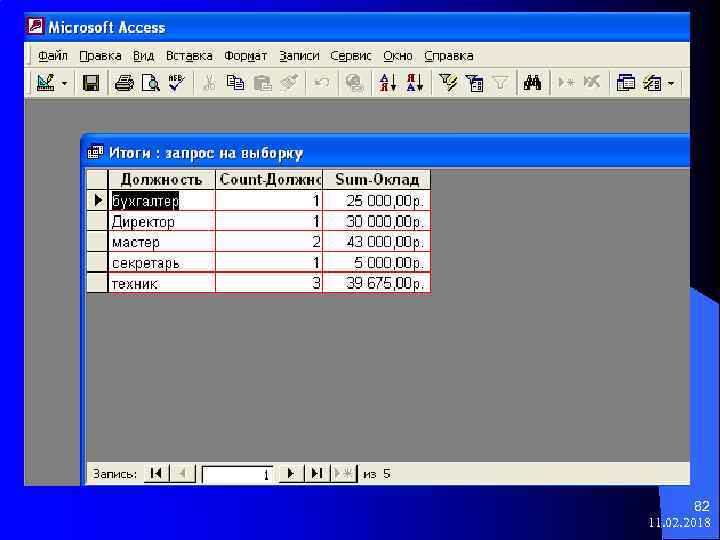This screenshot has height=540, width=720.
Task: Click the Insert Hyperlink globe icon
Action: [x=354, y=83]
